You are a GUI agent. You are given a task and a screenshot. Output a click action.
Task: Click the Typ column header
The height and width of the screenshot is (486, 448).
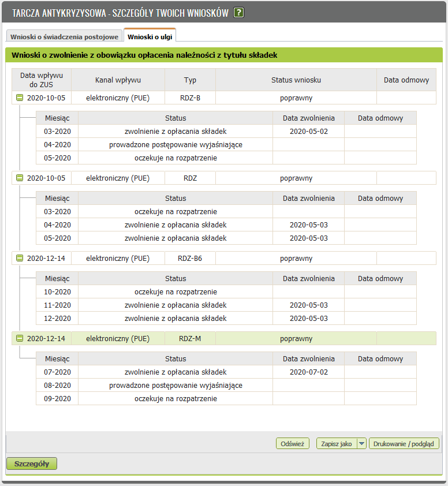point(190,80)
